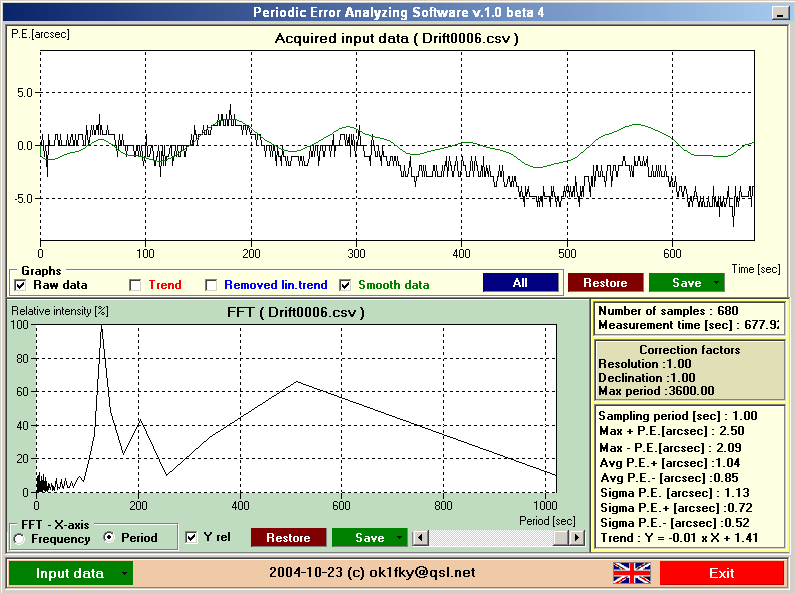This screenshot has height=593, width=795.
Task: Enable the Trend graph checkbox
Action: pos(135,285)
